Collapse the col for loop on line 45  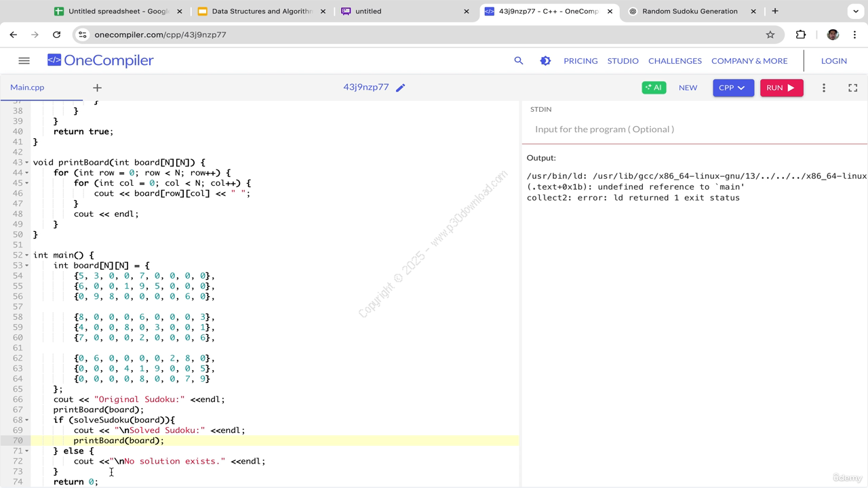click(26, 183)
